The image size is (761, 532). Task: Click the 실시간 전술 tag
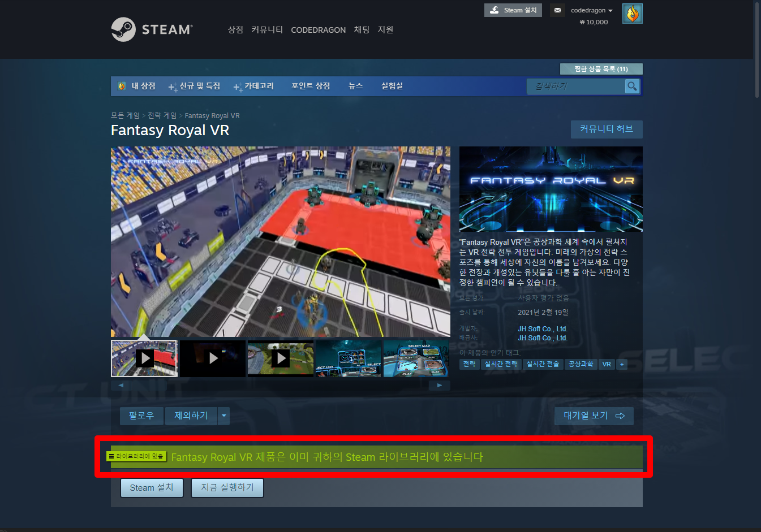point(543,364)
